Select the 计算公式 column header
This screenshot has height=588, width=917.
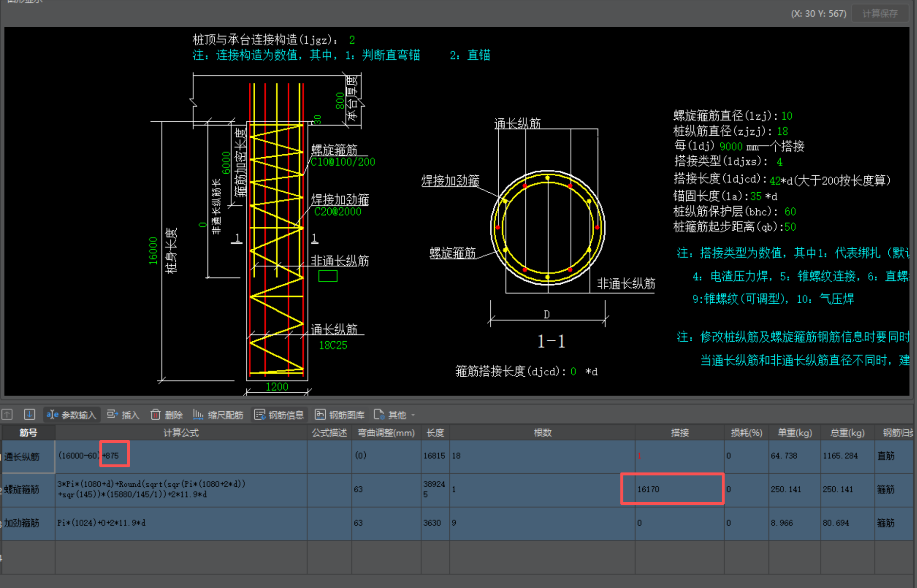181,433
